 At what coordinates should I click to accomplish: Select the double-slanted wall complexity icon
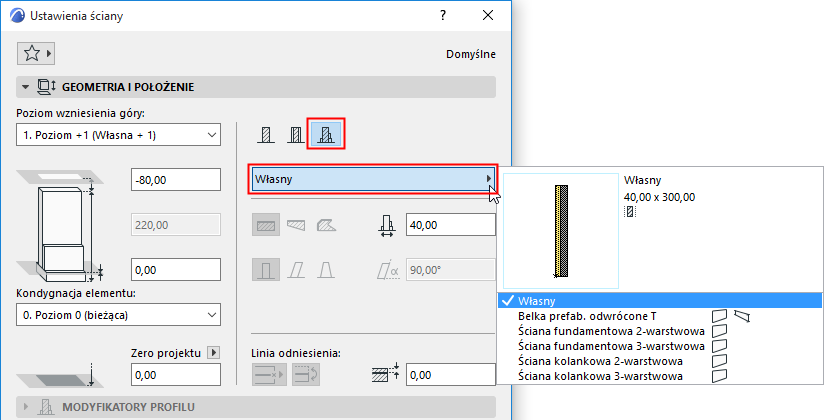(326, 270)
